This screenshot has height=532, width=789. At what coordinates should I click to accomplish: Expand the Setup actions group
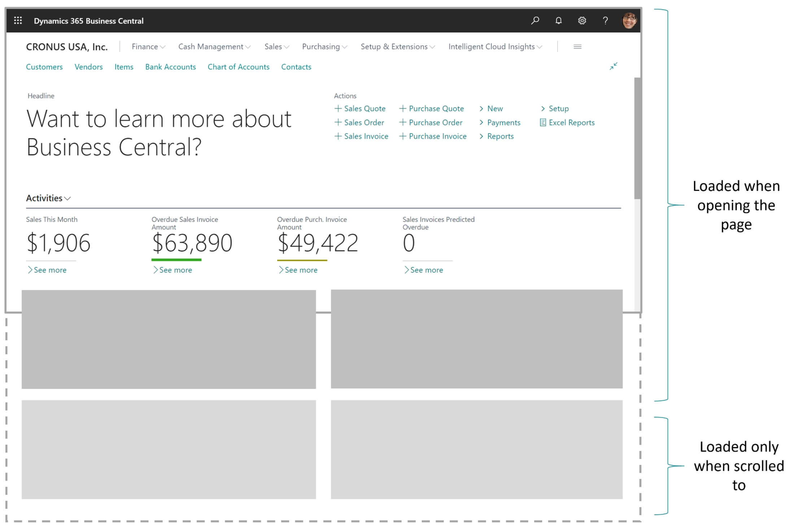click(555, 108)
